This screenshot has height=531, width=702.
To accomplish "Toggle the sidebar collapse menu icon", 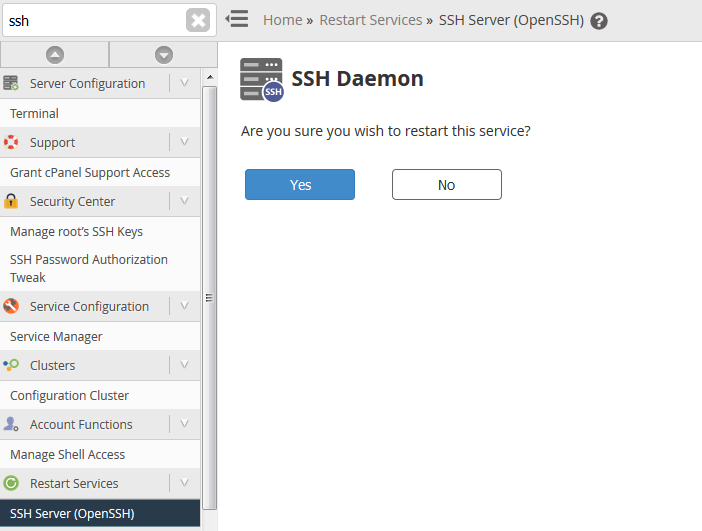I will click(237, 19).
